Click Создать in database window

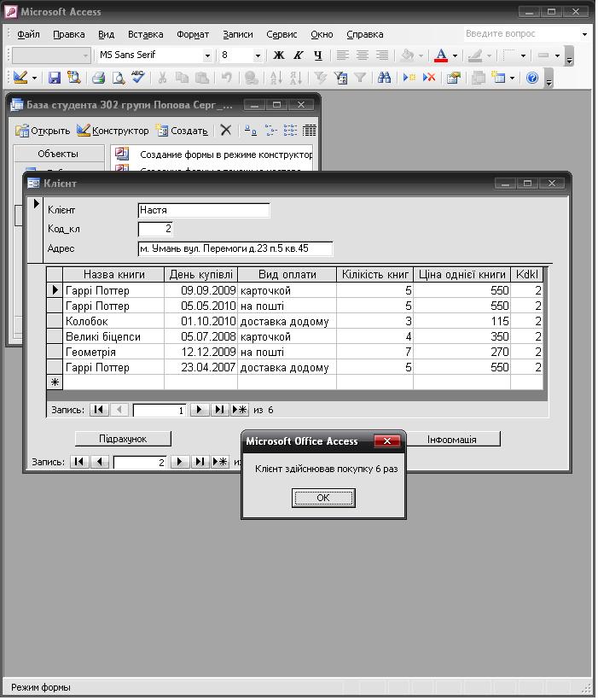pyautogui.click(x=182, y=131)
